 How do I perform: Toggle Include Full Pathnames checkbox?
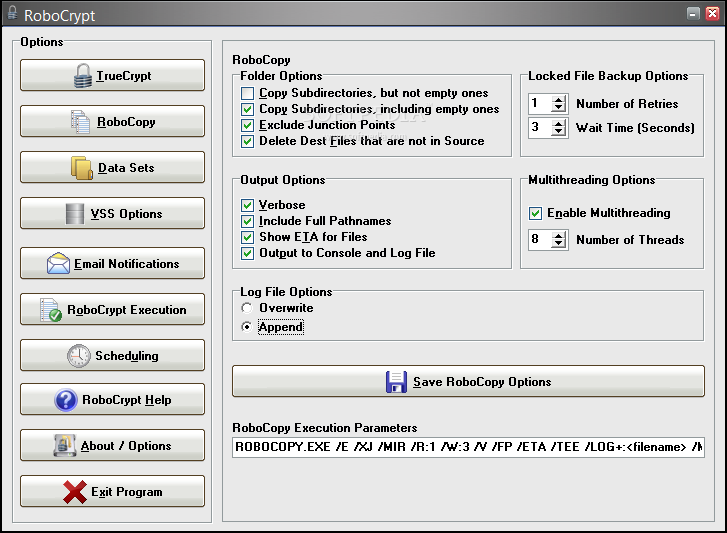tap(248, 221)
